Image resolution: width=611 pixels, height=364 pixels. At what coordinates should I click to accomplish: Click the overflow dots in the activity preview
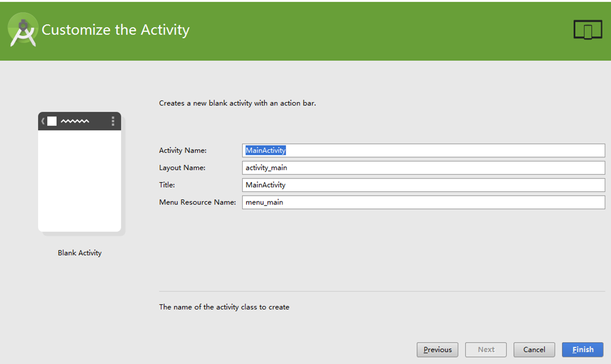coord(113,121)
